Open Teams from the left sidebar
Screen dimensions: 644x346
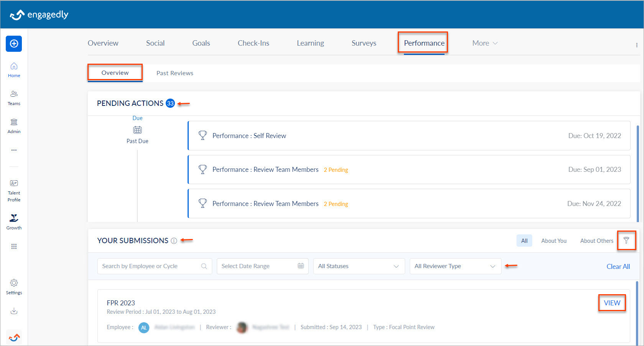(x=14, y=97)
